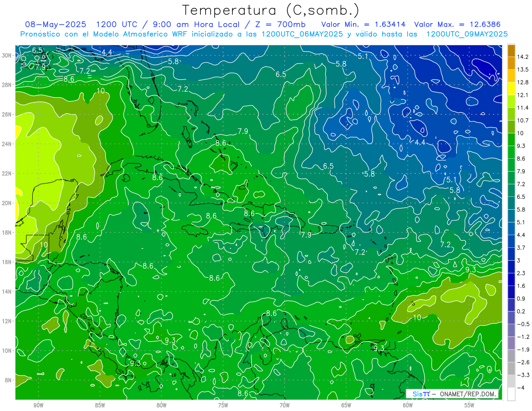This screenshot has height=411, width=532.
Task: Click the 55W longitude axis label
Action: pos(469,405)
